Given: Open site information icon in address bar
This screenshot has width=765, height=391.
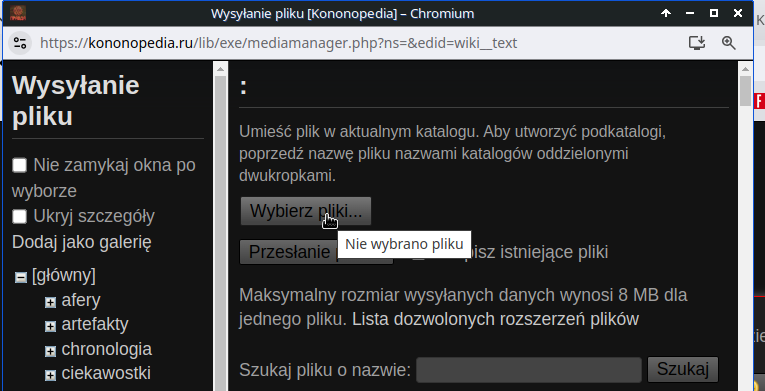Looking at the screenshot, I should tap(20, 43).
